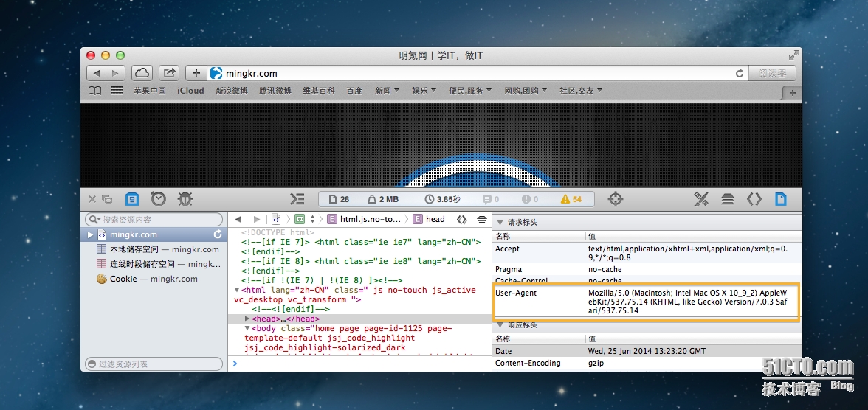Open the Node sidebar with the angle-brackets icon

pos(754,199)
